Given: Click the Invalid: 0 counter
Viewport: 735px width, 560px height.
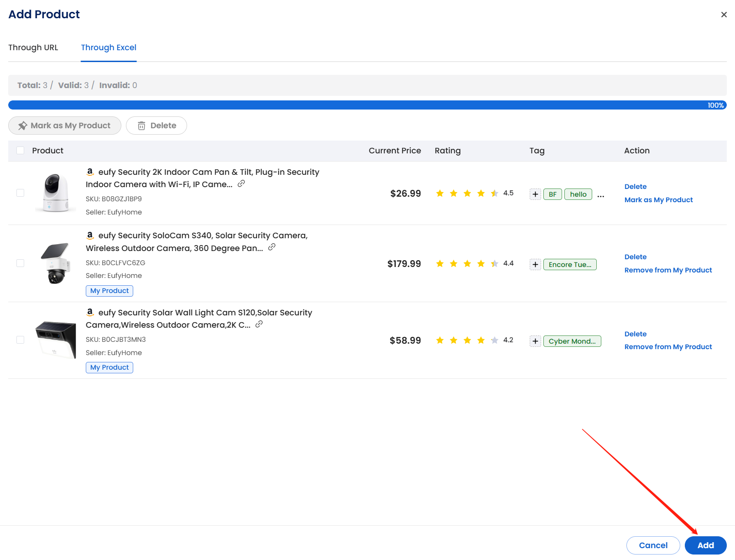Looking at the screenshot, I should [x=118, y=85].
